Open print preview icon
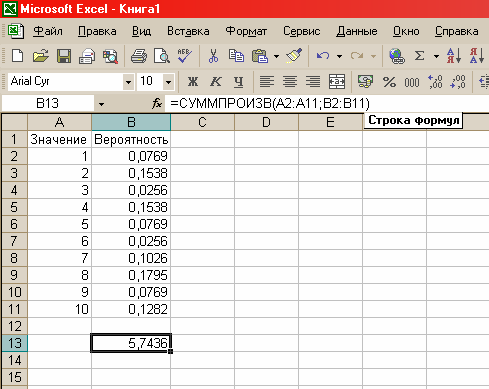The height and width of the screenshot is (389, 489). point(162,56)
